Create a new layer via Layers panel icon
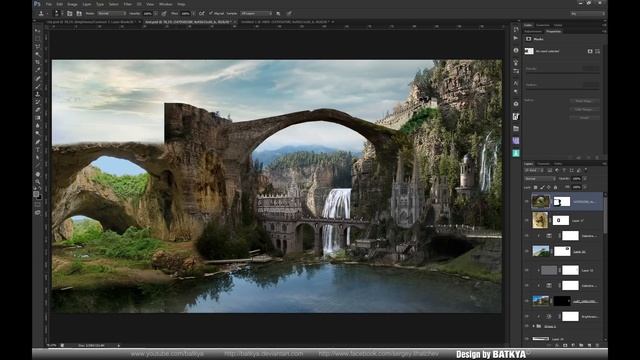The width and height of the screenshot is (640, 360). coord(589,345)
